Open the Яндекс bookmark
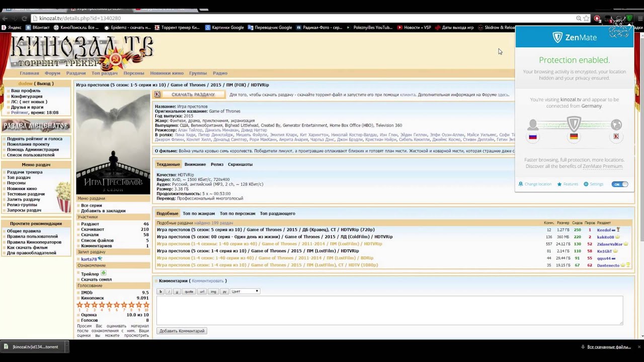 pos(12,28)
